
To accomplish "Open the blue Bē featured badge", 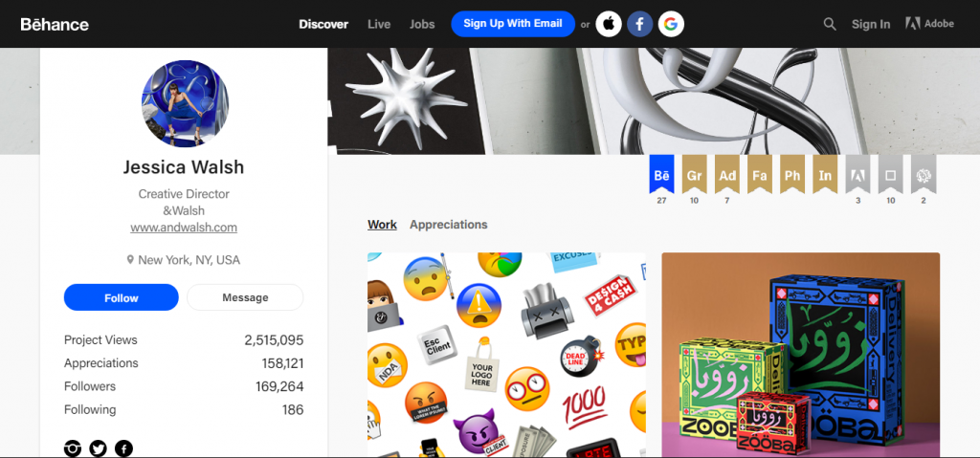I will coord(662,174).
